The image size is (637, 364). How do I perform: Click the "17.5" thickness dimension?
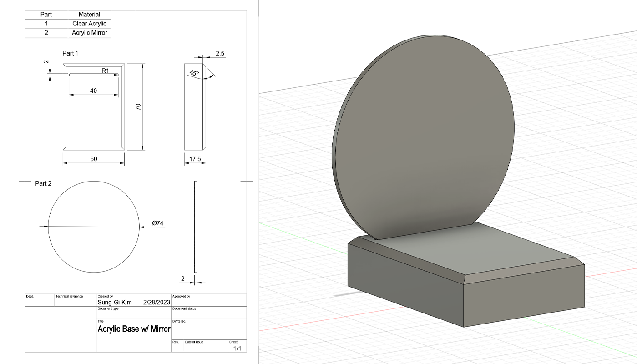196,159
